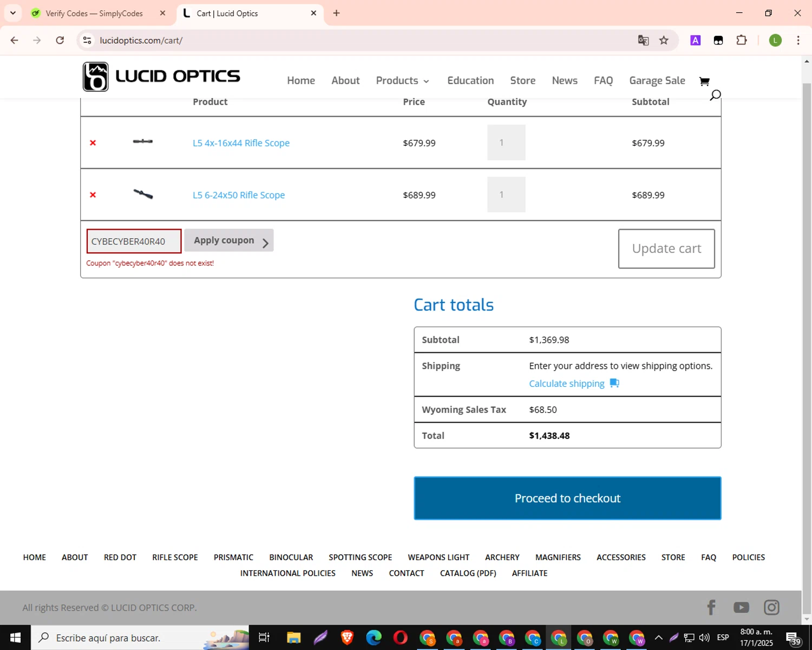
Task: Open the purple A extension icon
Action: pyautogui.click(x=696, y=41)
